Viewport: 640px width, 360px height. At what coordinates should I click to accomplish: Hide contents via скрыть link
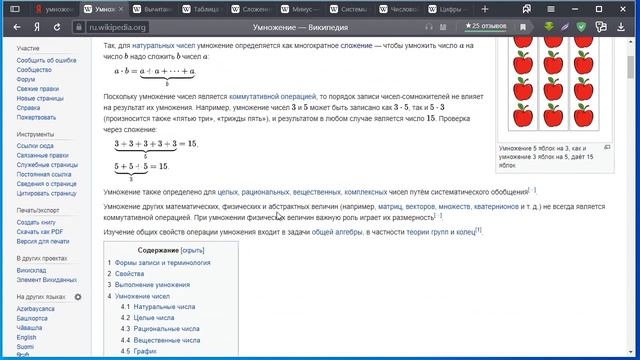[192, 250]
